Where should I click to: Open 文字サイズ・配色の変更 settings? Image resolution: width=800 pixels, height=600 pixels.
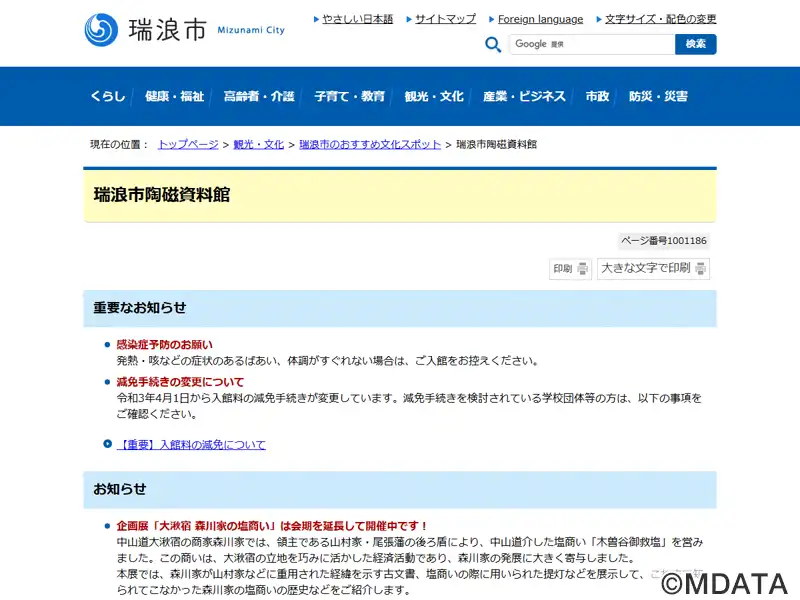[x=660, y=19]
